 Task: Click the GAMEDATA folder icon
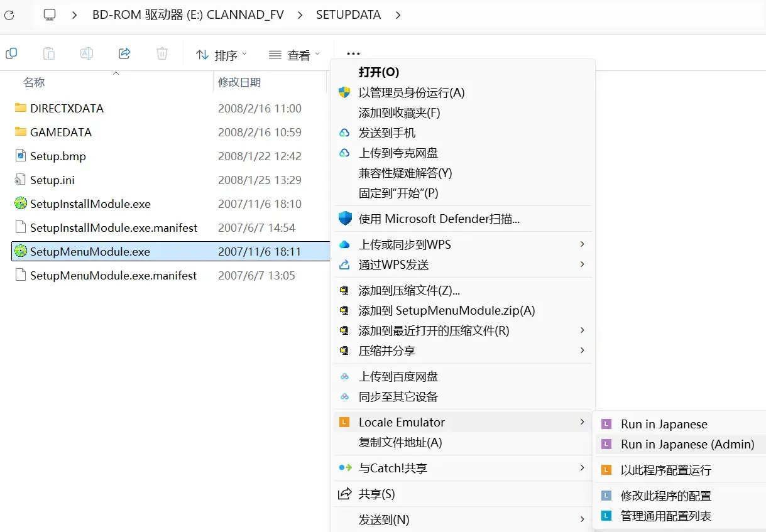click(21, 132)
